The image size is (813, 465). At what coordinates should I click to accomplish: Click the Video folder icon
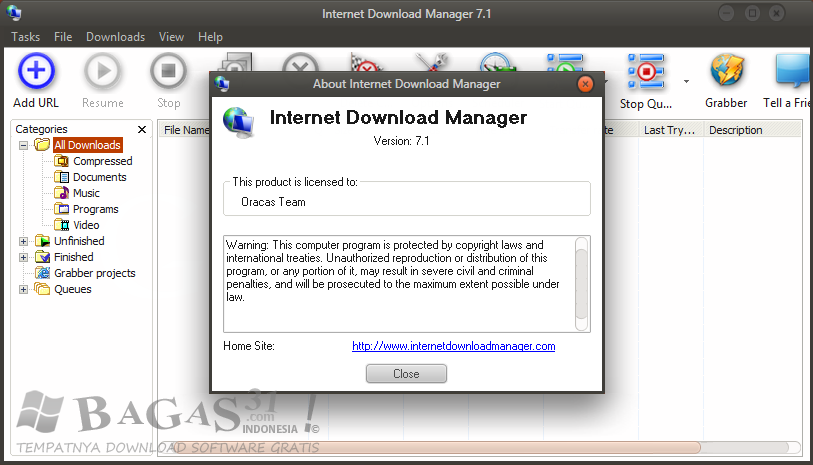point(62,226)
